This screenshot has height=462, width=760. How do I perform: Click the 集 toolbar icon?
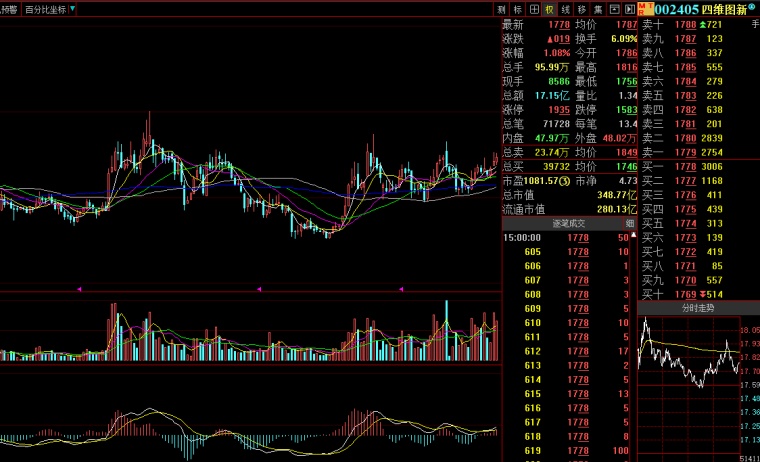point(598,9)
